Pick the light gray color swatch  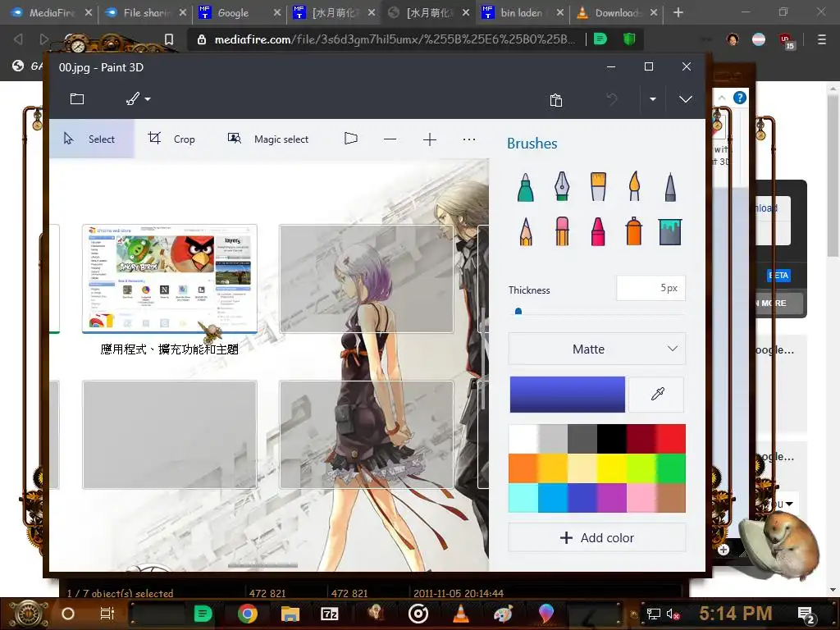pos(553,439)
